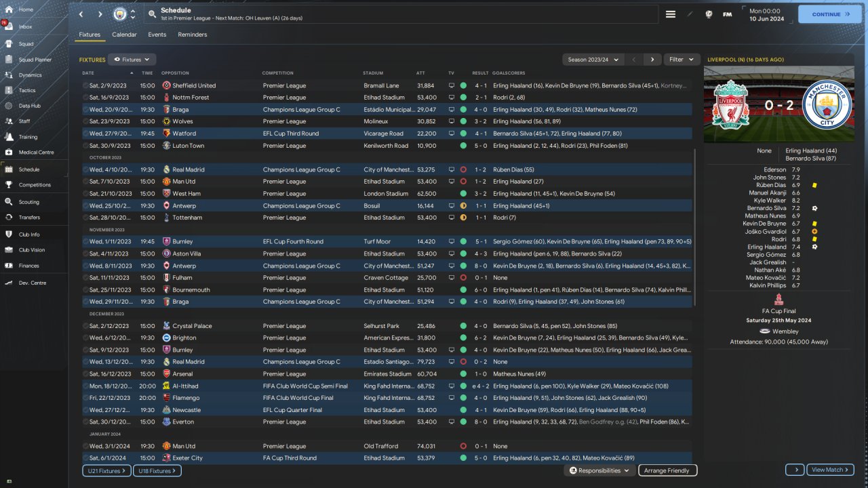Click the Manchester City club badge

point(119,14)
